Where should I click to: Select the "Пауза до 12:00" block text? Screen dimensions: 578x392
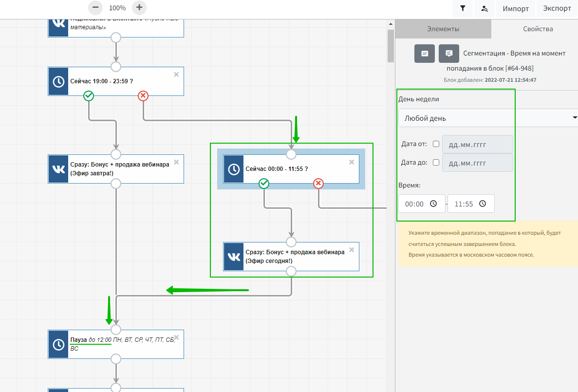click(122, 344)
